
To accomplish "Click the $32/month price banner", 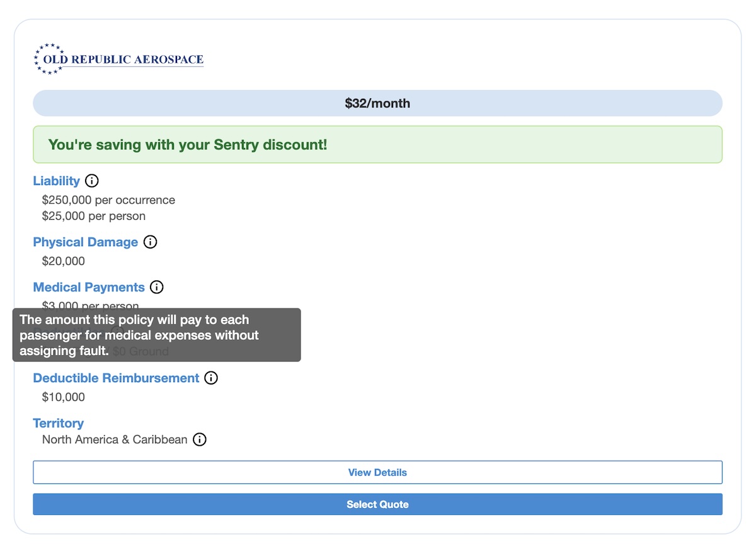I will 377,103.
